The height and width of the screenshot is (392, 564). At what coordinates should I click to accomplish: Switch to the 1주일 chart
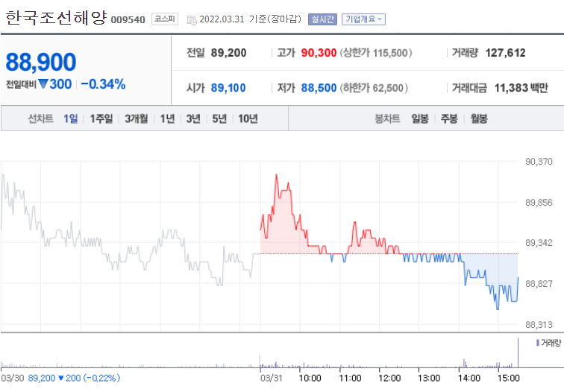tap(101, 118)
